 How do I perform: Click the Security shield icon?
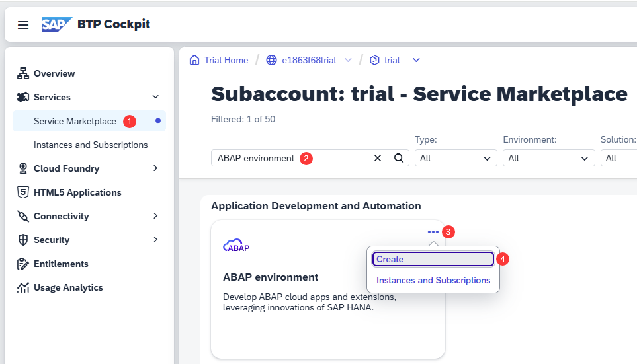pyautogui.click(x=22, y=240)
